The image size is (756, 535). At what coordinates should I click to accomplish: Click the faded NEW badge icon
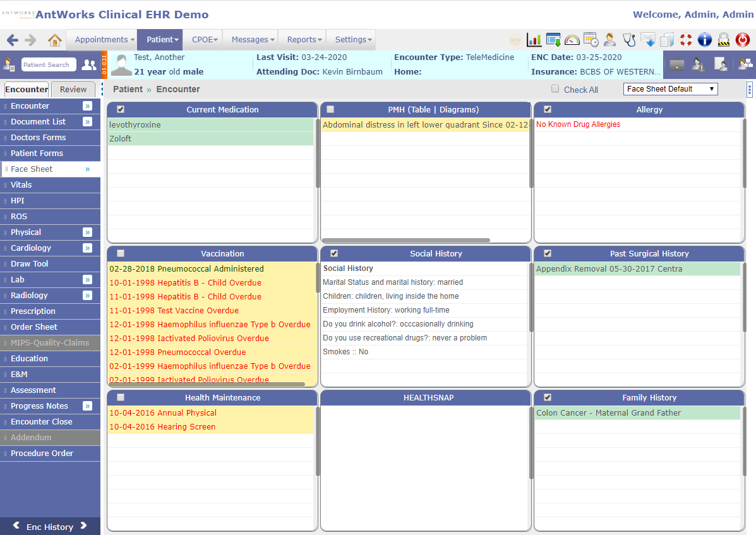coord(515,40)
